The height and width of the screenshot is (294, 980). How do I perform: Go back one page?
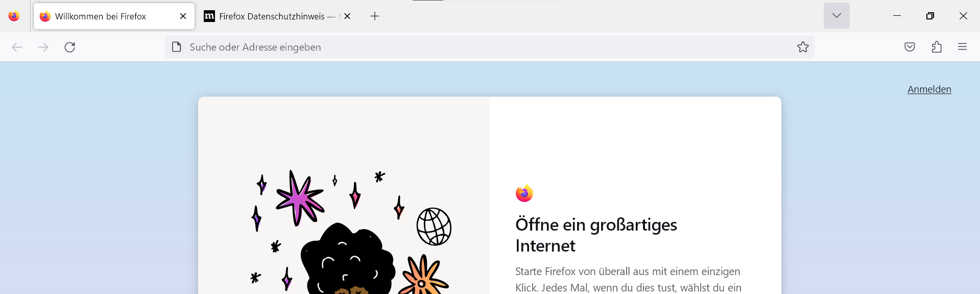point(17,47)
